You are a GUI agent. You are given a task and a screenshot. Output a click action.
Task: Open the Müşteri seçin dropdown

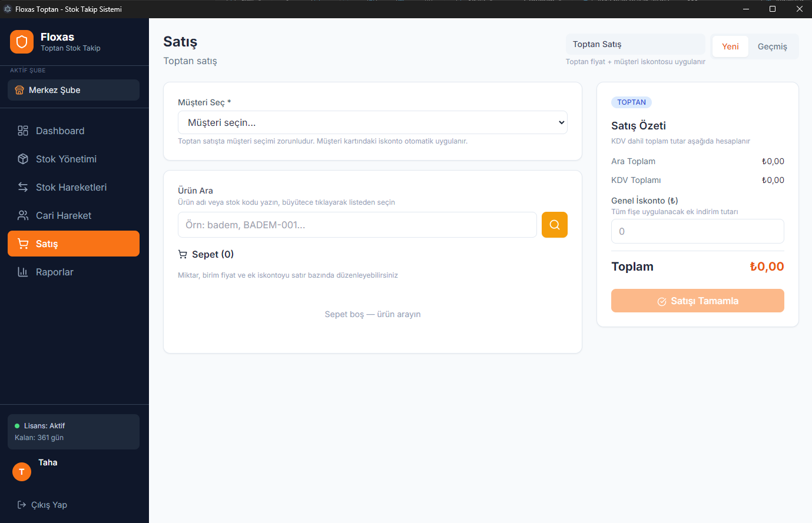tap(373, 122)
